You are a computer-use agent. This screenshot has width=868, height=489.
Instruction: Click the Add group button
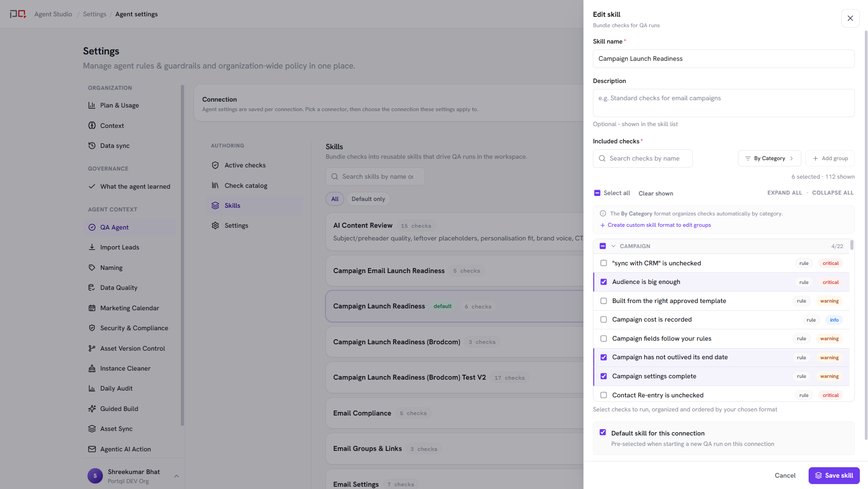point(830,158)
